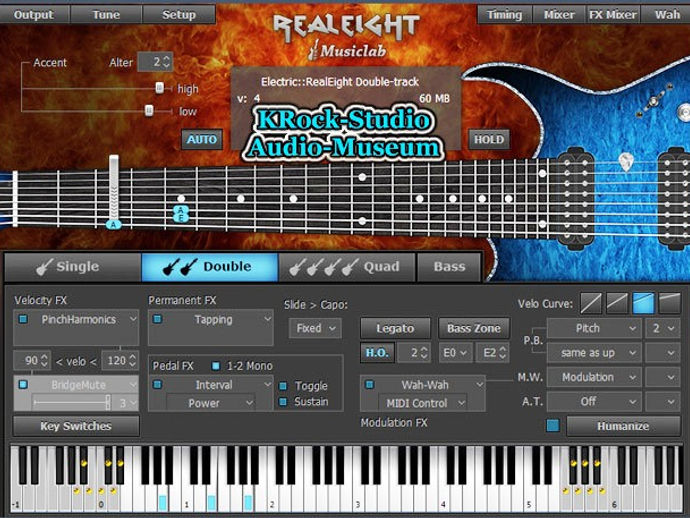Enable the PinchHarmonics Velocity FX checkbox
Screen dimensions: 690x518
point(23,319)
